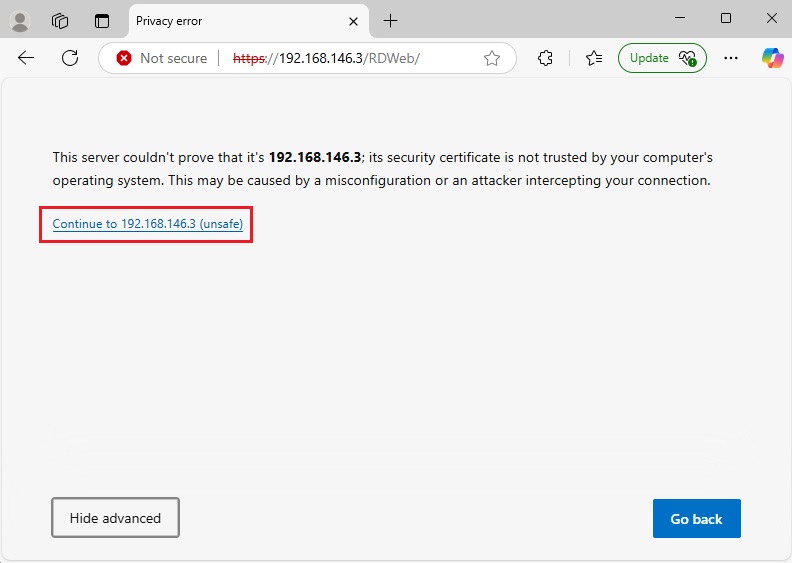This screenshot has height=563, width=792.
Task: Refresh the page with reload icon
Action: pos(70,58)
